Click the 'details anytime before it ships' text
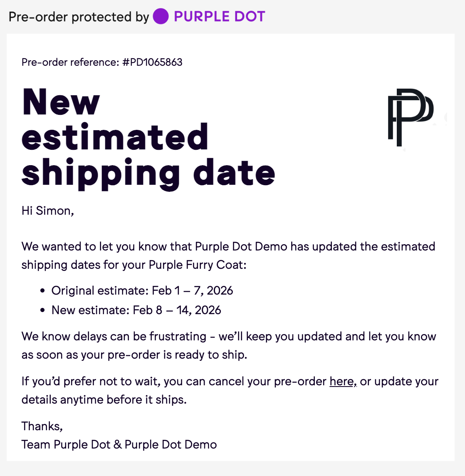This screenshot has height=476, width=465. pos(104,400)
